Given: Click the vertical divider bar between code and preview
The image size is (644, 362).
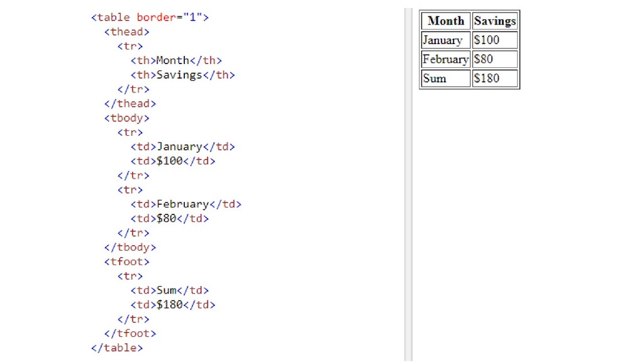Looking at the screenshot, I should click(408, 185).
